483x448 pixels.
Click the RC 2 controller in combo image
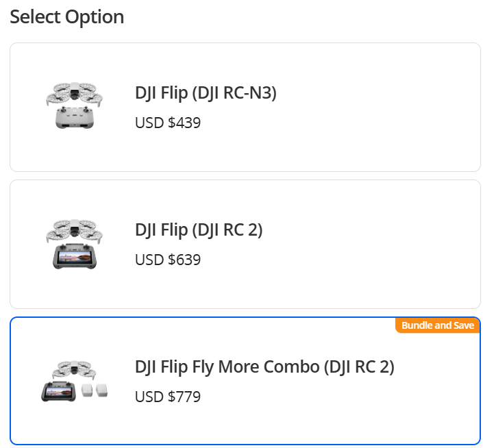(58, 391)
